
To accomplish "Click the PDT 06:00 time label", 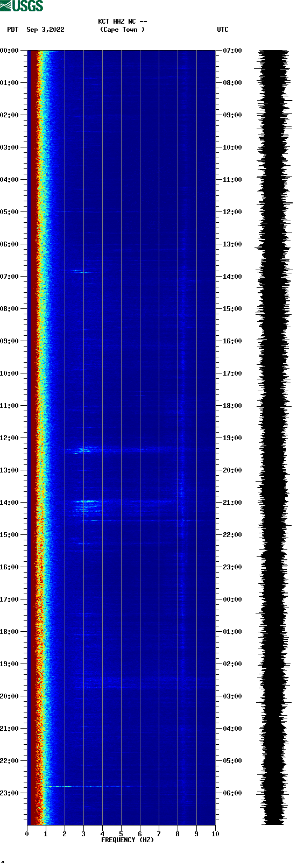I will 10,244.
